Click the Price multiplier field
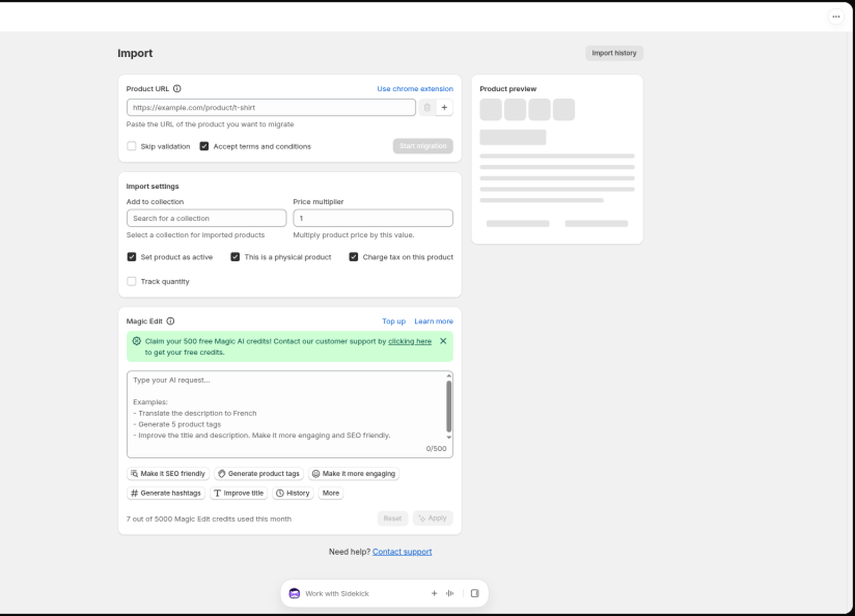The width and height of the screenshot is (855, 616). point(373,218)
